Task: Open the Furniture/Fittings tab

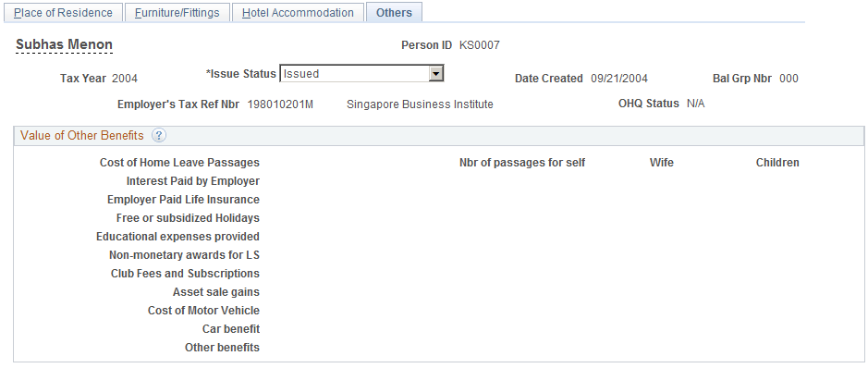Action: coord(177,12)
